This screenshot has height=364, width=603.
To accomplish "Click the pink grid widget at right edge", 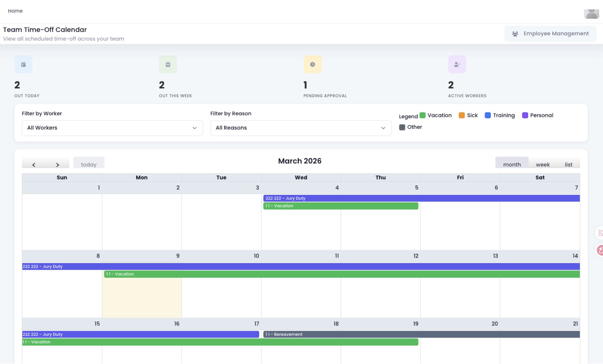I will coord(600,233).
